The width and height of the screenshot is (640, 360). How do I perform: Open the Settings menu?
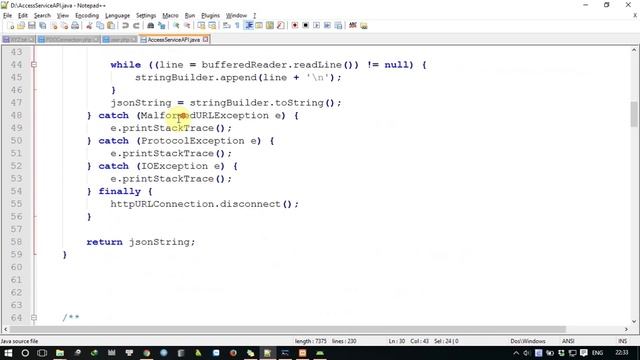point(146,16)
